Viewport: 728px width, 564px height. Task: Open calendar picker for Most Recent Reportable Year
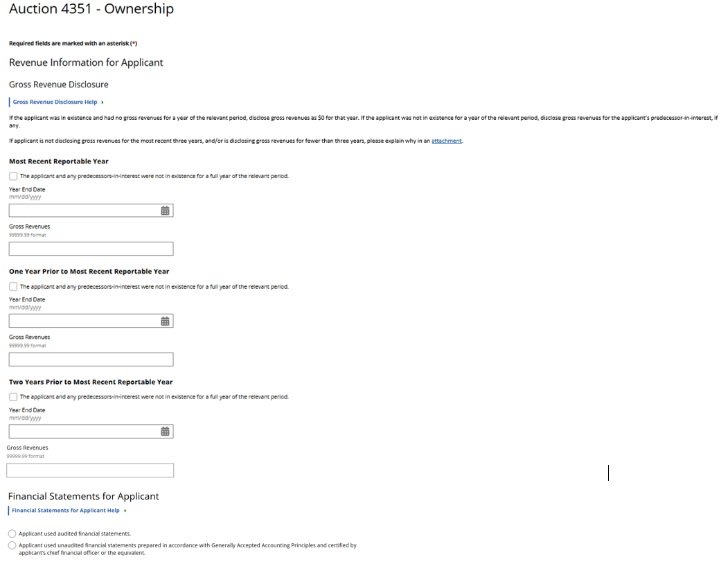click(165, 211)
